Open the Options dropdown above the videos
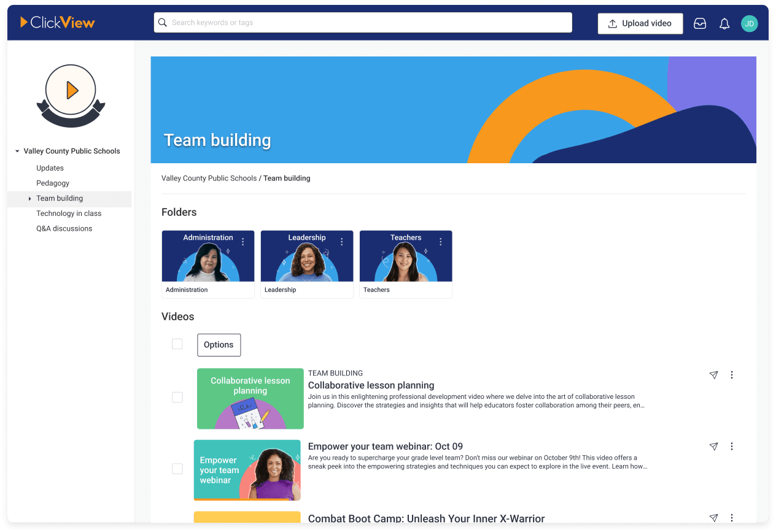 pos(219,345)
